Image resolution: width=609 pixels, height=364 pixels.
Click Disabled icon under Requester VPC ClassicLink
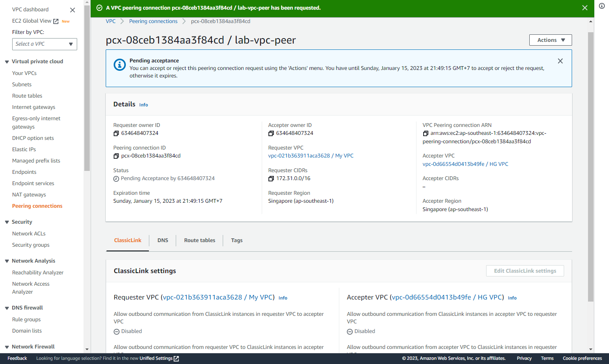pyautogui.click(x=117, y=331)
